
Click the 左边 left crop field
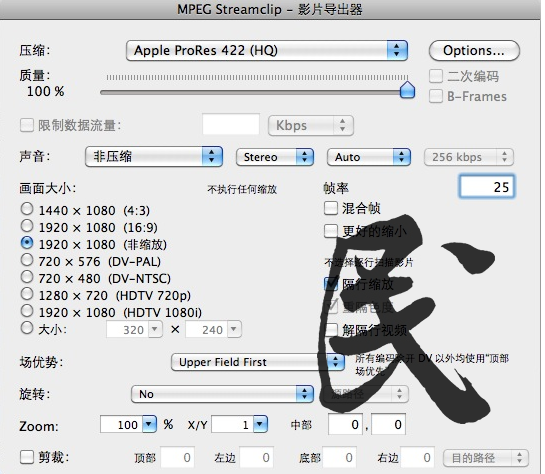point(257,457)
